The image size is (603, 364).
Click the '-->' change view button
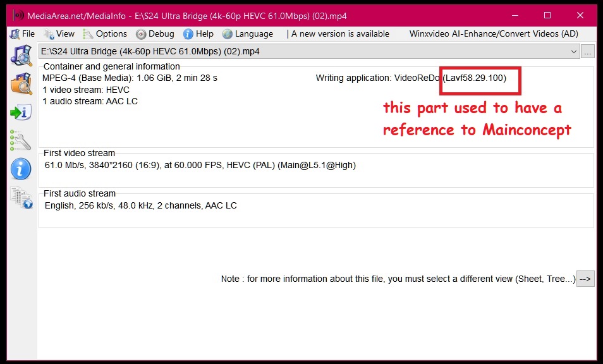coord(585,279)
